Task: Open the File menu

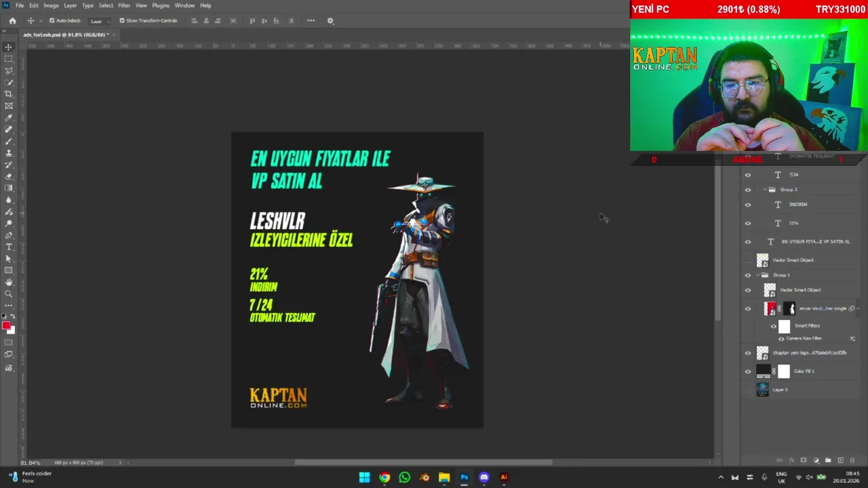Action: click(20, 5)
